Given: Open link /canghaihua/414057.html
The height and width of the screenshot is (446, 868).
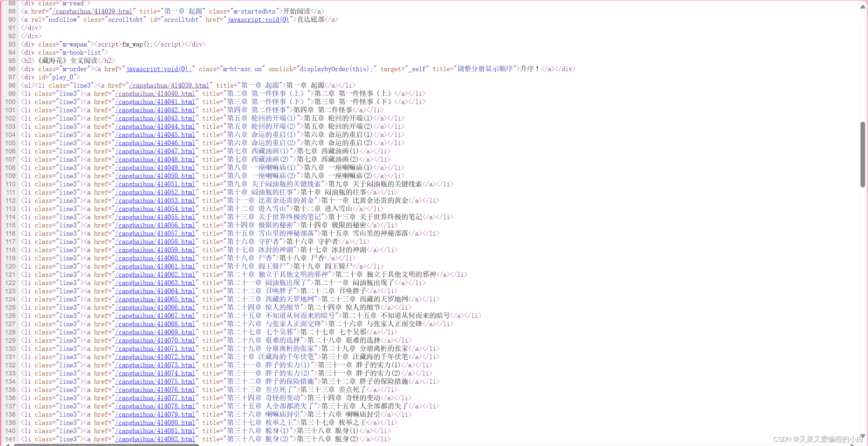Looking at the screenshot, I should coord(155,234).
